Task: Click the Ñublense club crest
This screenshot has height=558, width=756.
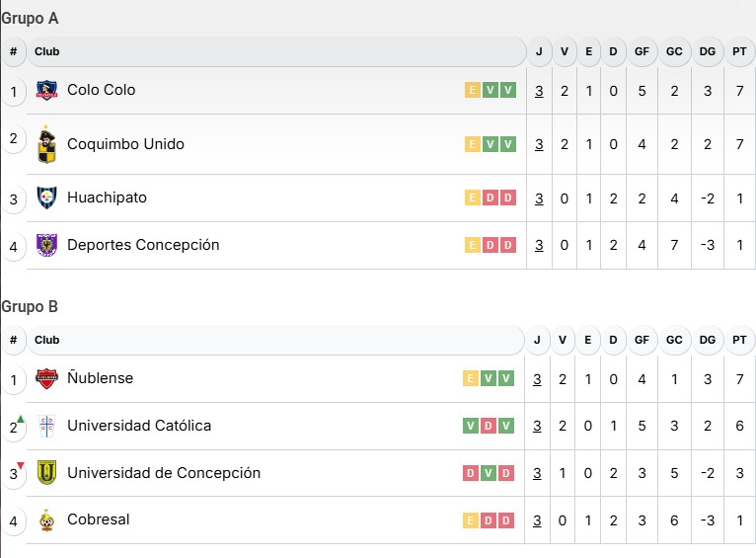Action: (46, 378)
